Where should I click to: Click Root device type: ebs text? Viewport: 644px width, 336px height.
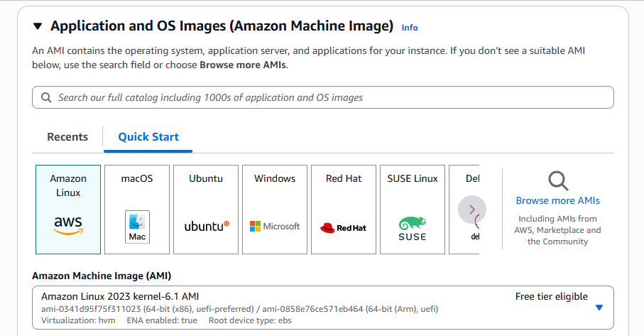tap(250, 320)
